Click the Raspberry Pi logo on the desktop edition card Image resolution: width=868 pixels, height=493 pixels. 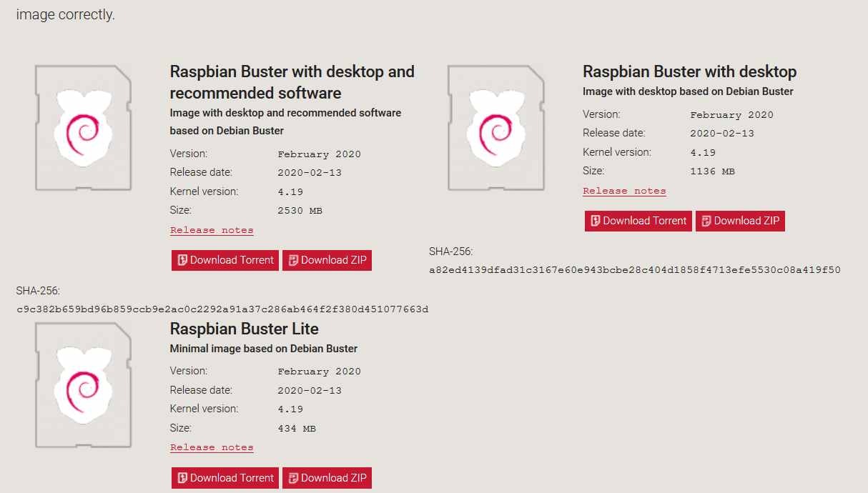[495, 127]
